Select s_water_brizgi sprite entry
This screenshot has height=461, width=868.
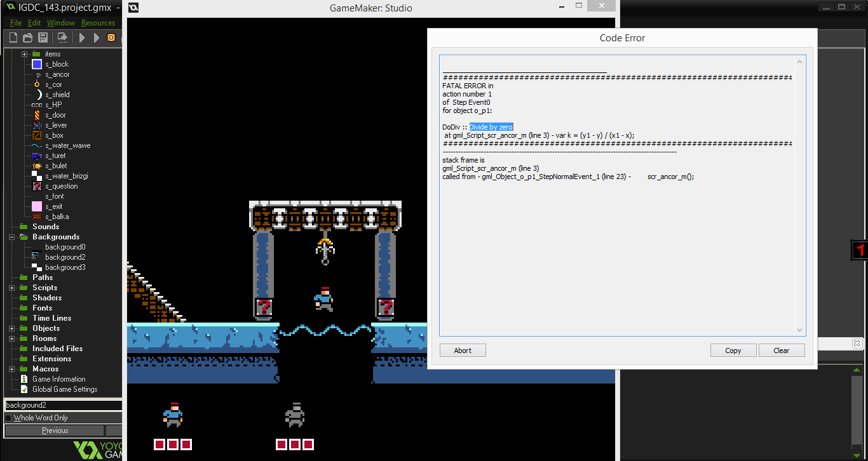67,176
